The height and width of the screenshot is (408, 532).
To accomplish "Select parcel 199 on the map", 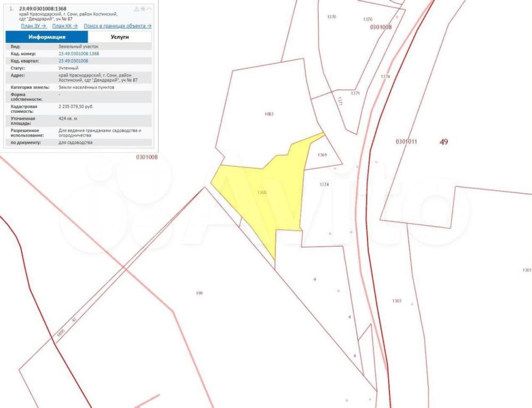I will pyautogui.click(x=199, y=293).
